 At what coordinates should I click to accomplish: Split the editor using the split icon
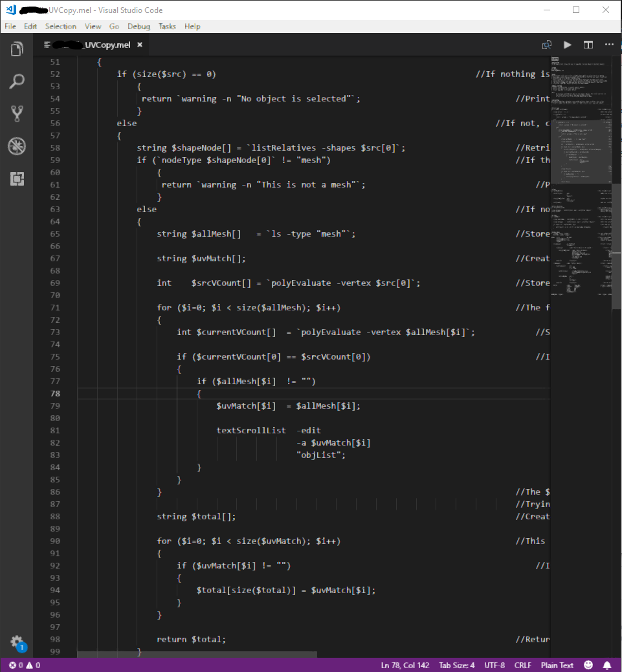tap(589, 44)
